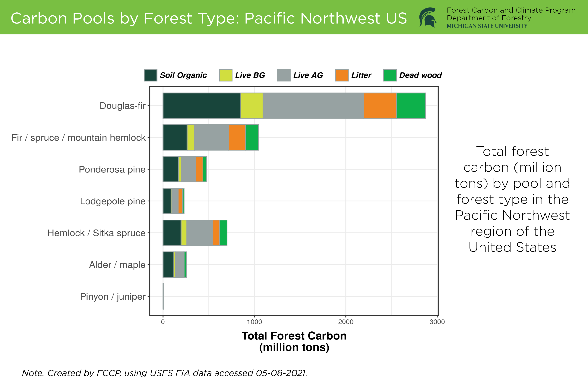Viewport: 588px width, 392px height.
Task: Select the Douglas-fir Soil Organic bar segment
Action: pos(202,106)
